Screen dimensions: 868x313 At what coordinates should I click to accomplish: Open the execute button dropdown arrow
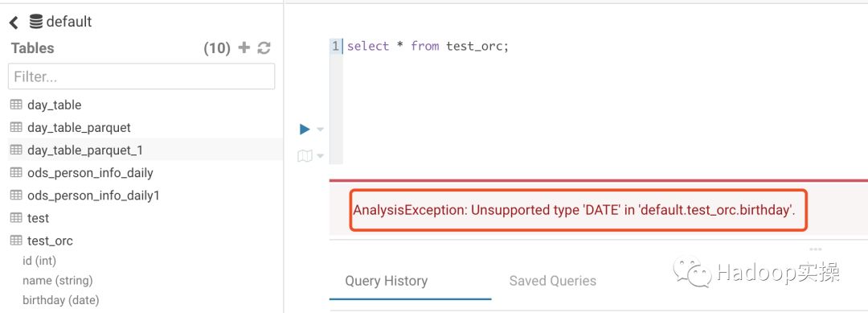320,130
